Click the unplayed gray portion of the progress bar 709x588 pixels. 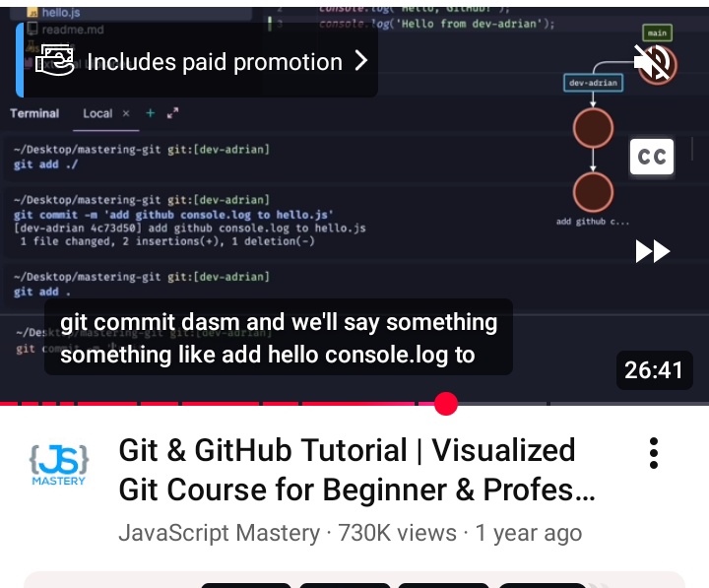click(583, 403)
